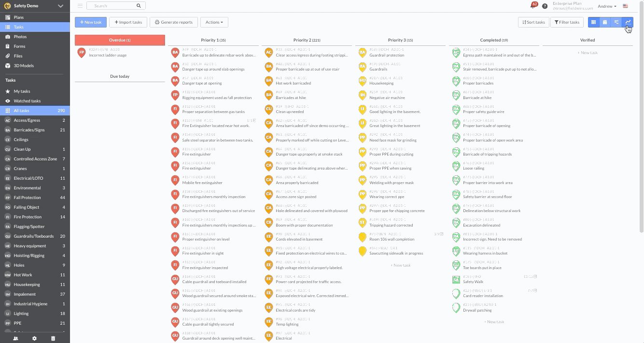644x343 pixels.
Task: Click the search magnifier icon
Action: tap(139, 6)
